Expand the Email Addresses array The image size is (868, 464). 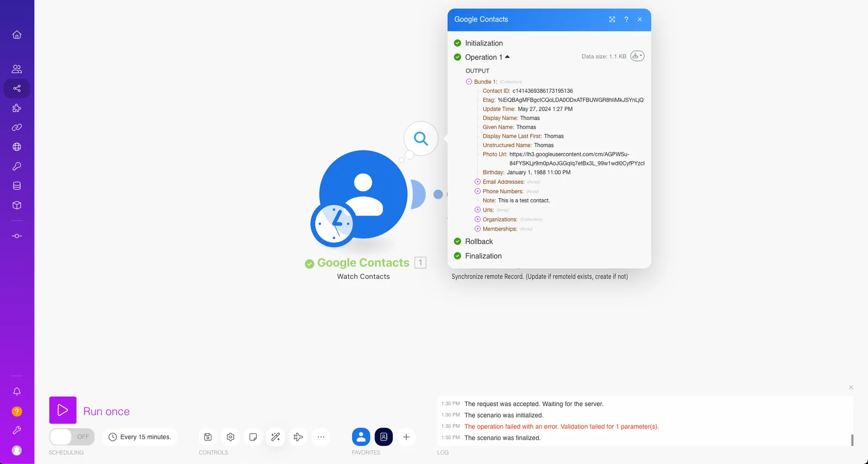(478, 182)
